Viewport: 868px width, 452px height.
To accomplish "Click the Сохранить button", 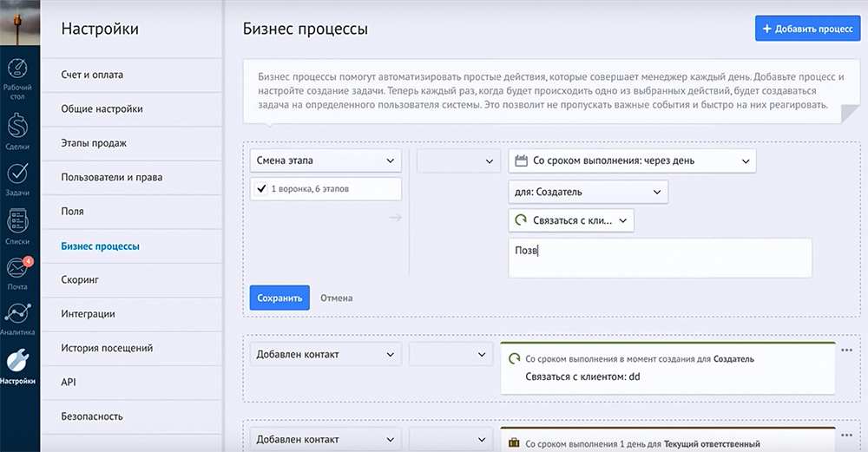I will click(x=279, y=298).
